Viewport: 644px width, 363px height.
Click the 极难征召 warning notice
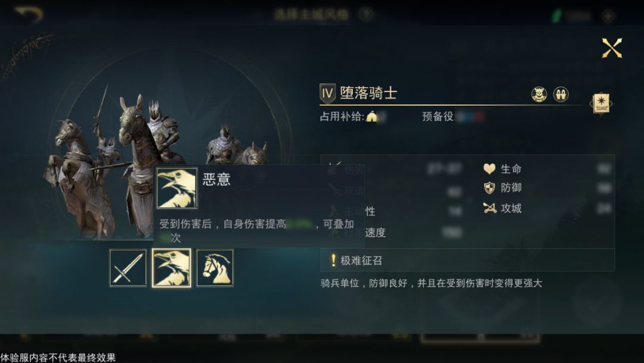(x=357, y=260)
